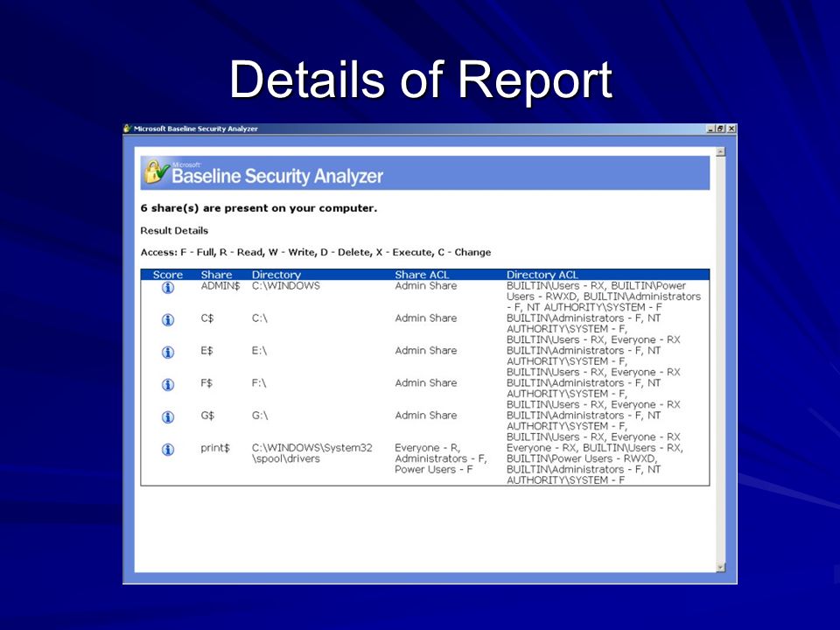Screen dimensions: 840x630
Task: Select the ADMIN$ share name
Action: pos(220,286)
